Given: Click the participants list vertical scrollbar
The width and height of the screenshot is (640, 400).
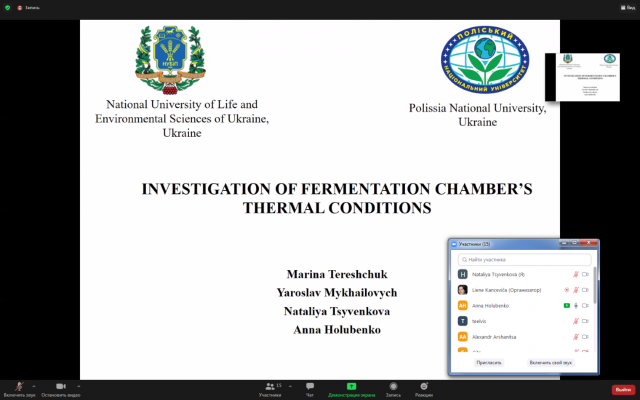Looking at the screenshot, I should (x=595, y=286).
